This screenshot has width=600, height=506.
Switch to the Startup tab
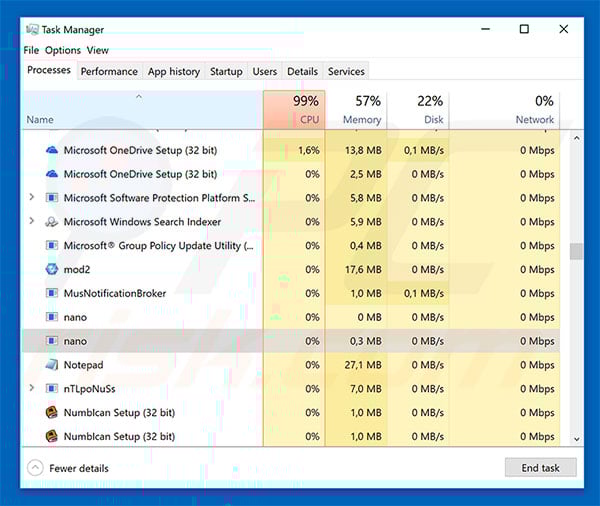pyautogui.click(x=226, y=72)
